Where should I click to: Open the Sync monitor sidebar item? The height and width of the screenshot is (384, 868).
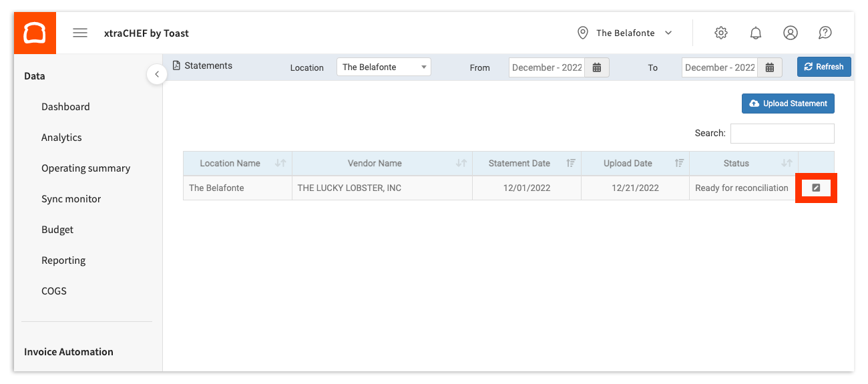pos(71,199)
